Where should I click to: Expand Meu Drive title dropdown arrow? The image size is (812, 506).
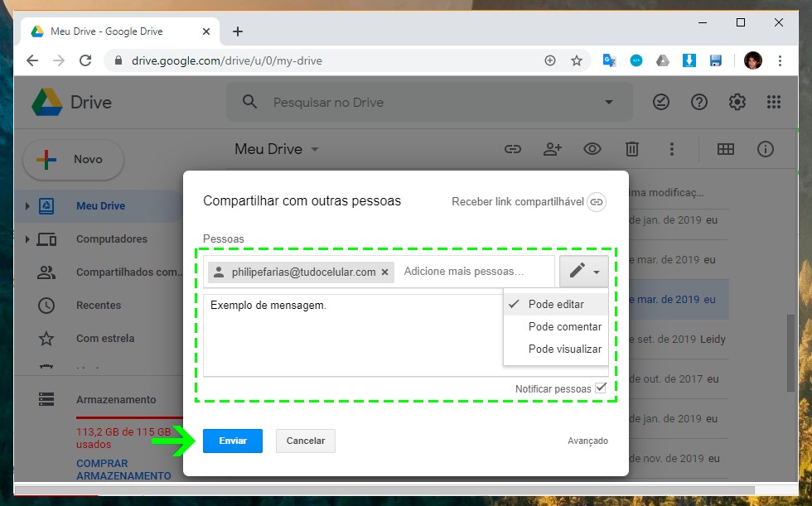coord(314,150)
